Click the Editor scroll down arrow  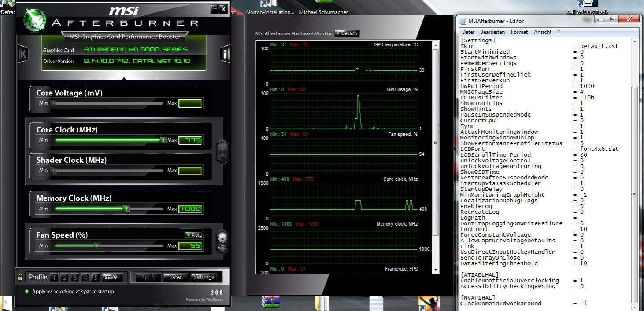[x=635, y=307]
